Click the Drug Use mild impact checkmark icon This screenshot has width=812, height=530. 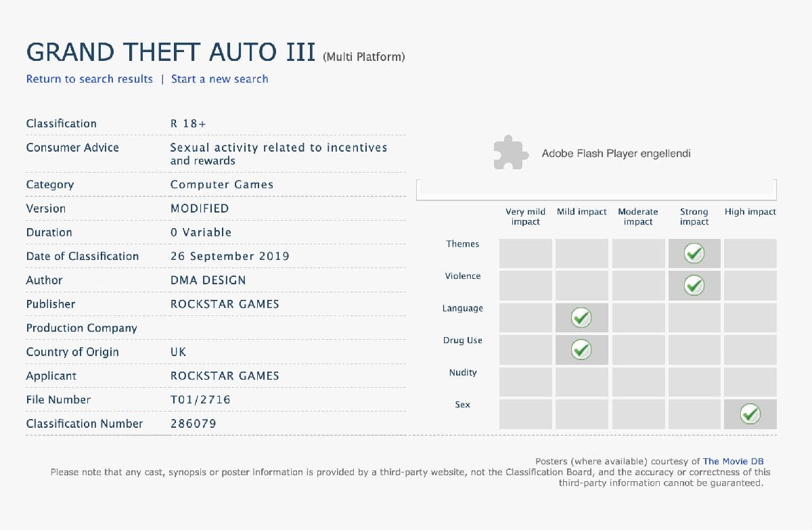(581, 349)
